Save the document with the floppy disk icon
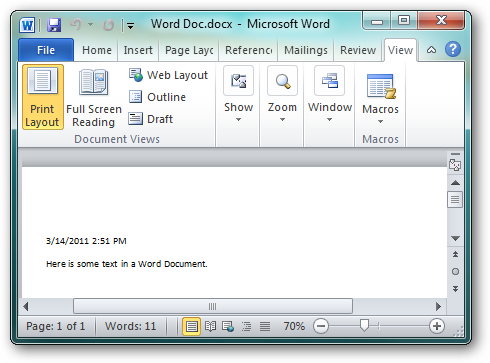The width and height of the screenshot is (490, 363). (54, 25)
